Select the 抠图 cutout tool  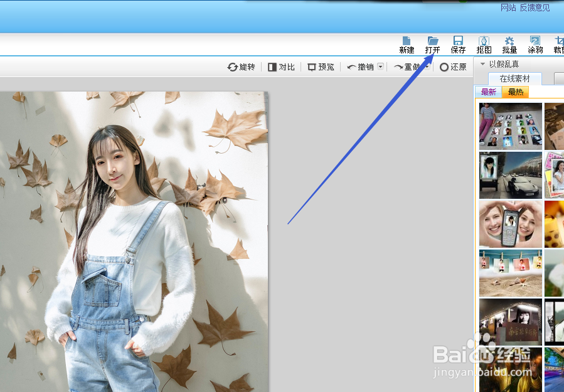(x=484, y=45)
